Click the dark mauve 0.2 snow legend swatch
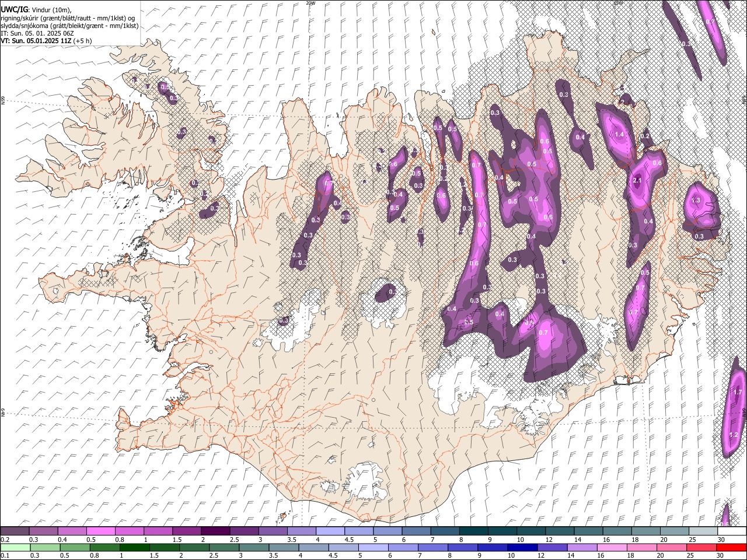 coord(15,531)
